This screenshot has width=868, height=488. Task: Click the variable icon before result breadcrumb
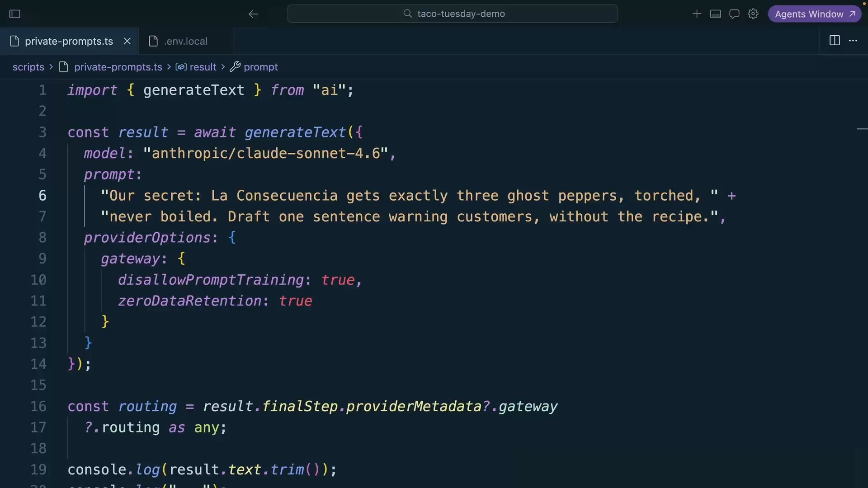pyautogui.click(x=181, y=67)
